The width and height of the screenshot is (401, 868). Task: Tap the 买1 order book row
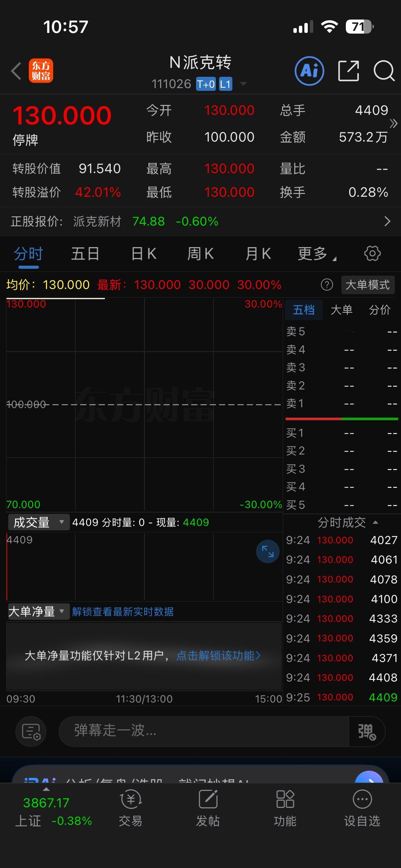(342, 433)
